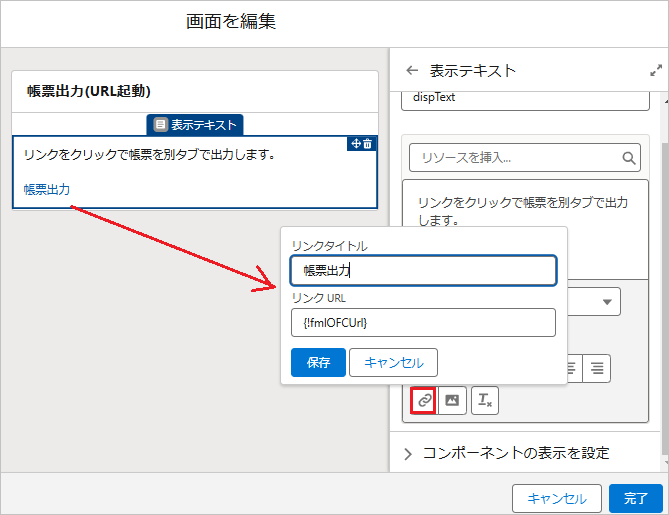669x515 pixels.
Task: Click the move handle icon on component
Action: click(x=356, y=144)
